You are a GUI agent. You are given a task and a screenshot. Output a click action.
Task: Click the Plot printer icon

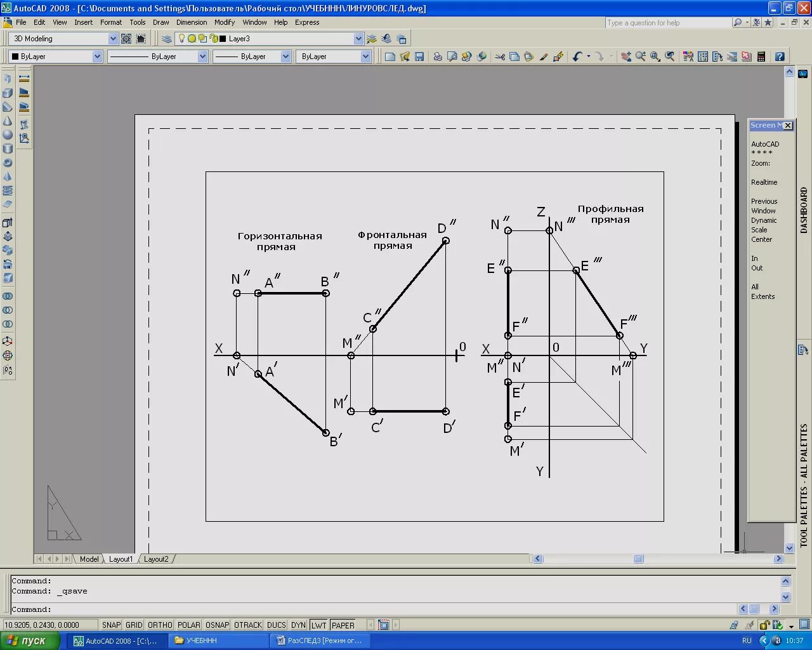[x=438, y=56]
